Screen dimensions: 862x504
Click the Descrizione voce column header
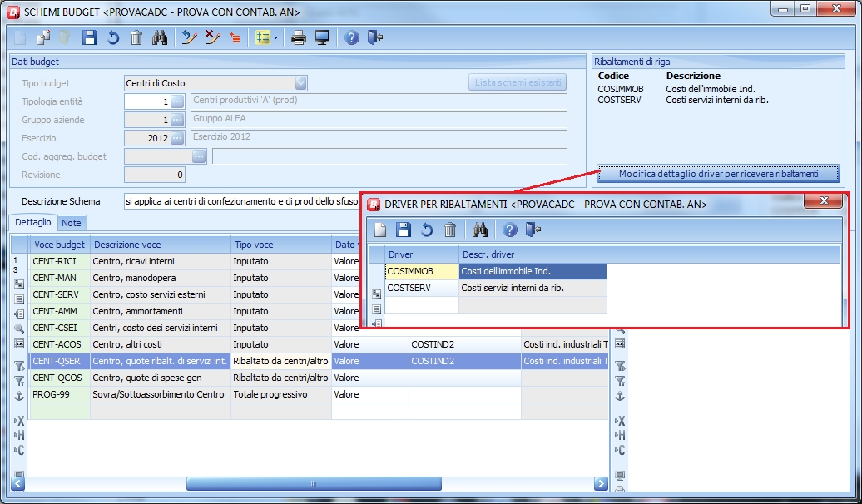pyautogui.click(x=160, y=245)
